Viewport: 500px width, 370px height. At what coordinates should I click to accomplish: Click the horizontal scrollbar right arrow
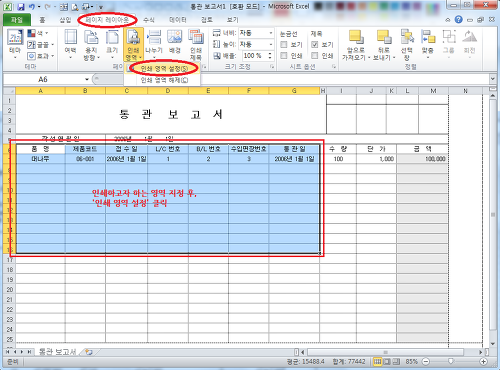click(x=481, y=352)
